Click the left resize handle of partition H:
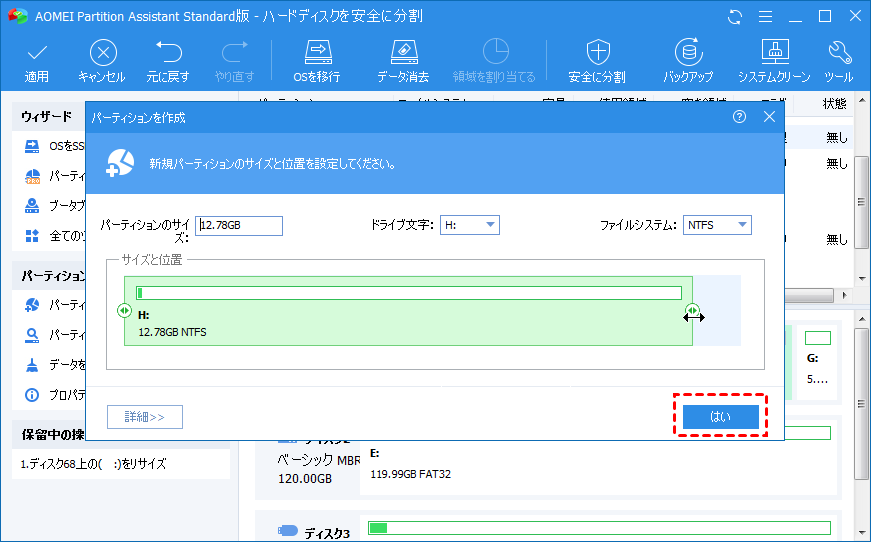 [124, 310]
